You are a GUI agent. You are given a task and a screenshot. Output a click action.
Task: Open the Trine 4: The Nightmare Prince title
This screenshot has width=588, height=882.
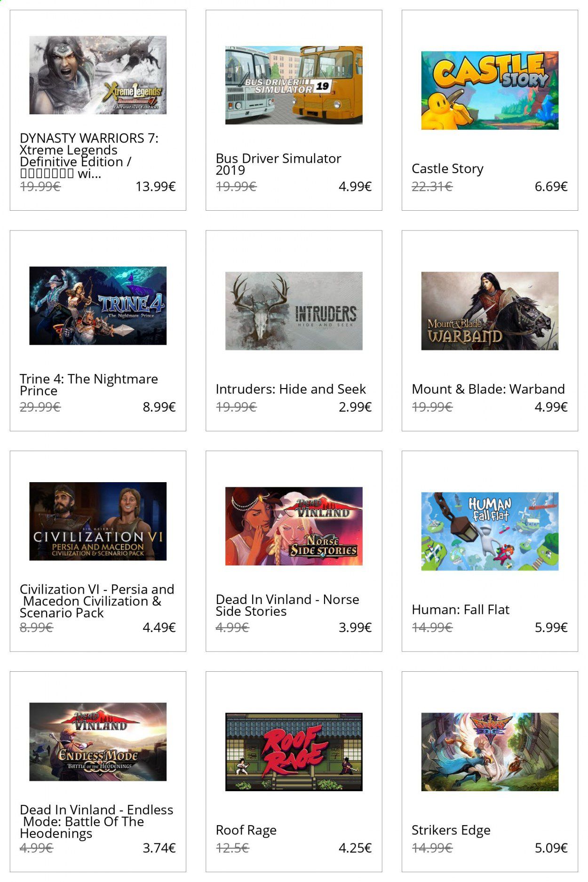click(x=89, y=385)
